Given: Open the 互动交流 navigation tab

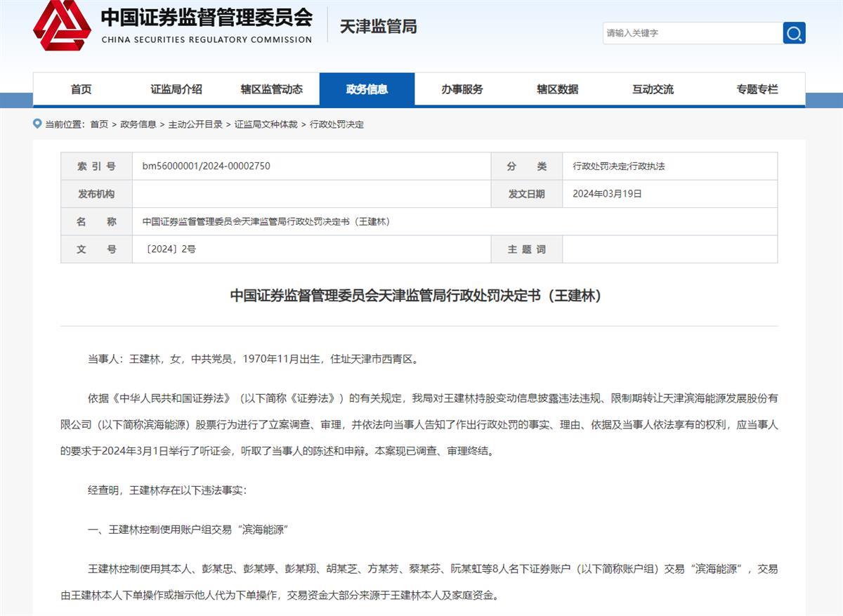Looking at the screenshot, I should (653, 89).
